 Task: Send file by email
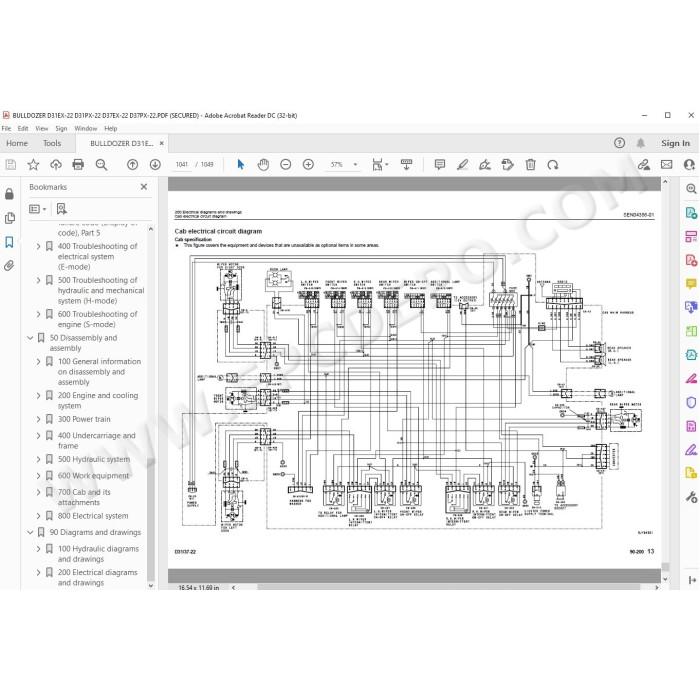coord(667,165)
